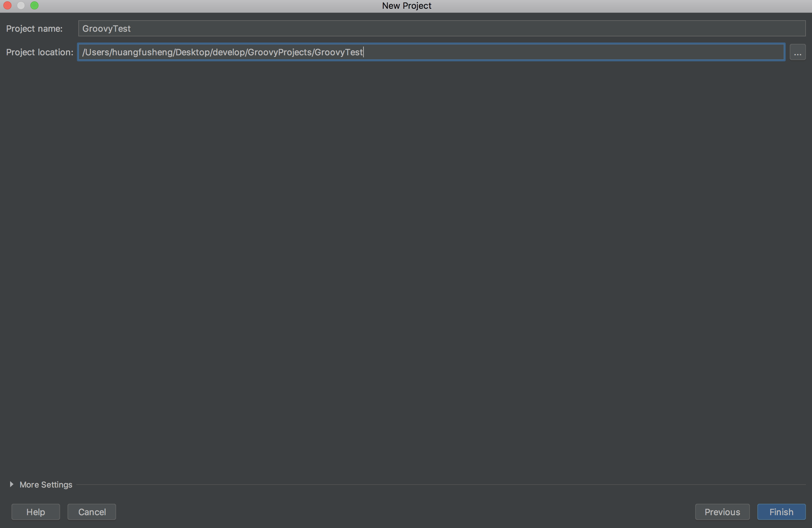Click 'GroovyProjects' in the location path
The width and height of the screenshot is (812, 528).
[x=279, y=52]
